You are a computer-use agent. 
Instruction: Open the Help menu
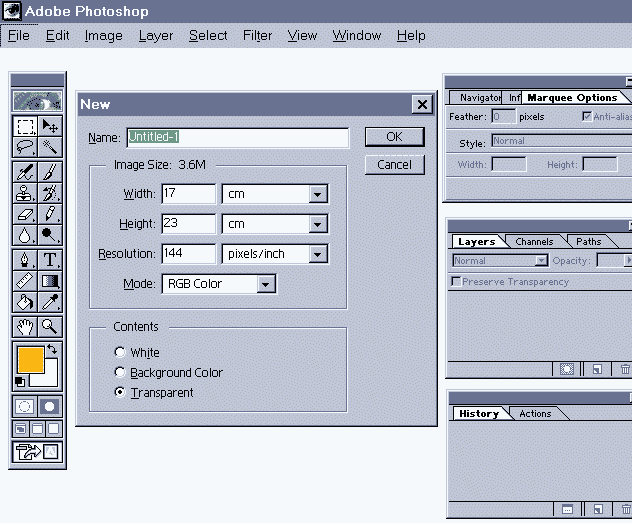(411, 35)
